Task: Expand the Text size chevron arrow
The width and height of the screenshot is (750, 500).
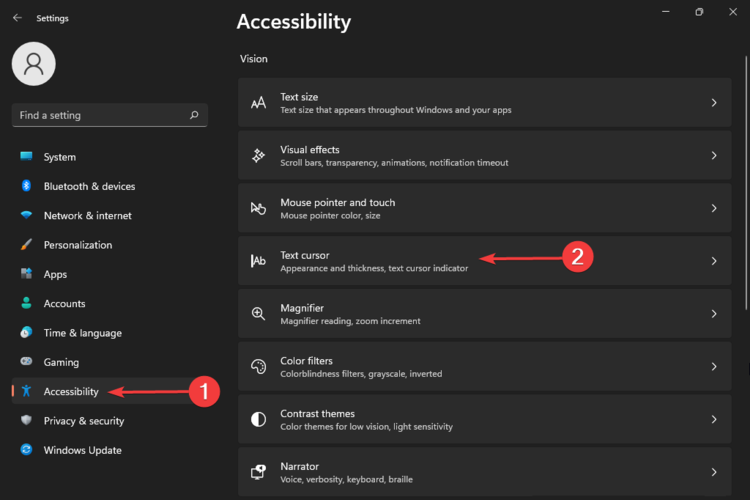Action: (714, 103)
